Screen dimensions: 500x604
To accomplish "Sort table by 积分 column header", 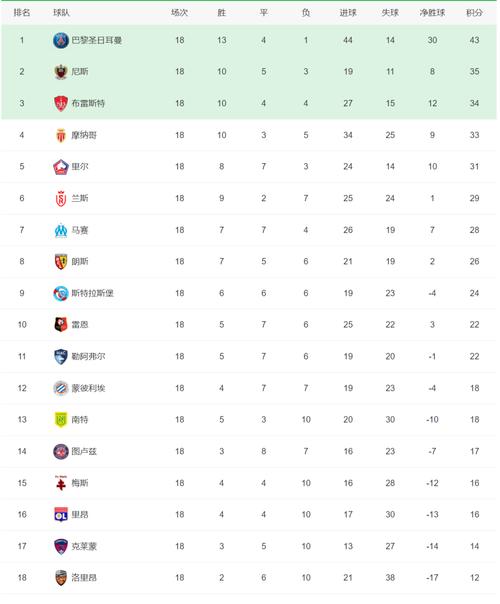I will (x=474, y=13).
